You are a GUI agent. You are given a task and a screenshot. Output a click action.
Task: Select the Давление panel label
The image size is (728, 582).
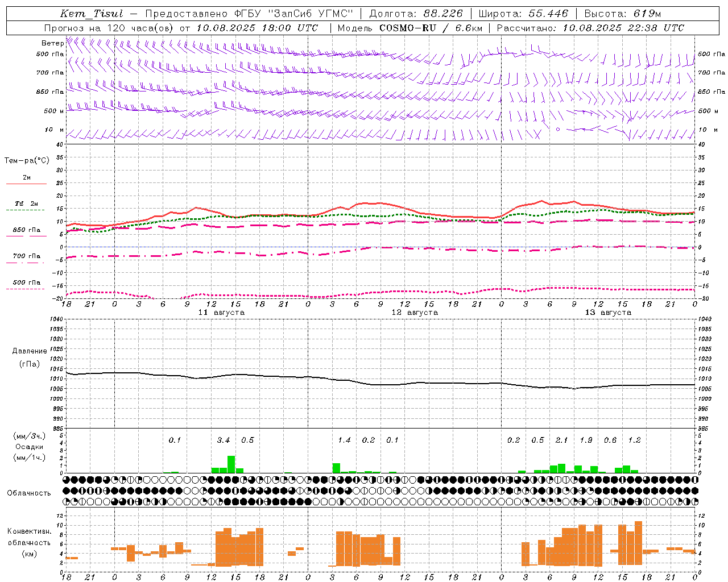tap(30, 351)
